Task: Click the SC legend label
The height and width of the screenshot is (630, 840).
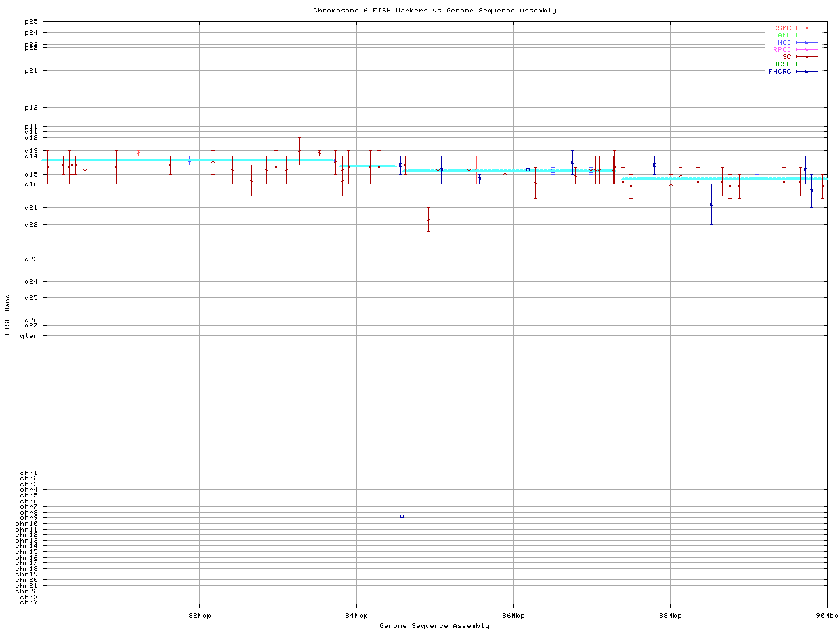Action: click(786, 57)
